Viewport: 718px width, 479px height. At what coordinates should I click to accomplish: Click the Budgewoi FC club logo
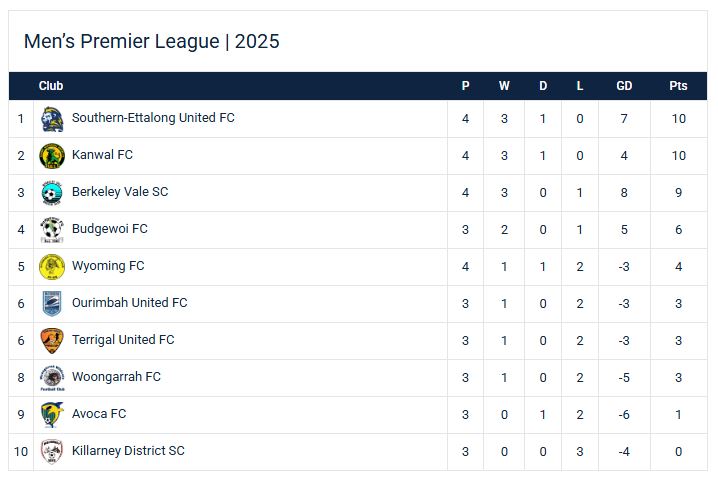52,230
